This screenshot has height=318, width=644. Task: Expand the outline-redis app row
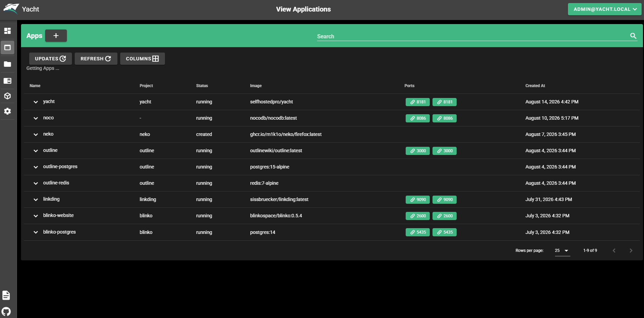click(36, 183)
